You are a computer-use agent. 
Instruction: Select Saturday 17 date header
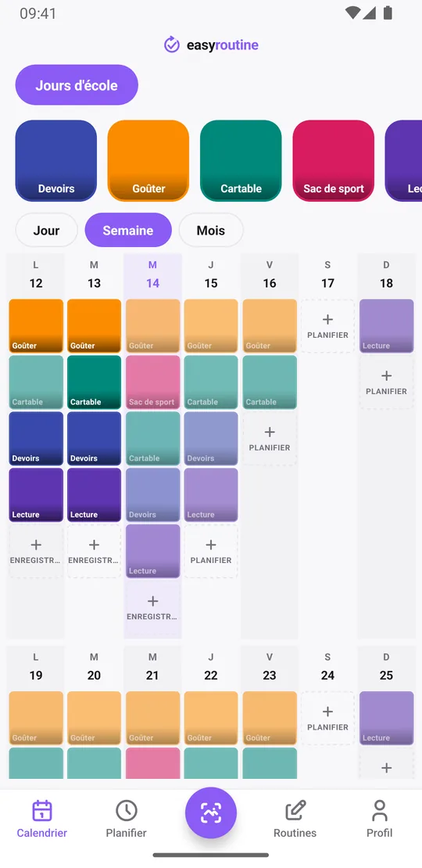coord(327,275)
